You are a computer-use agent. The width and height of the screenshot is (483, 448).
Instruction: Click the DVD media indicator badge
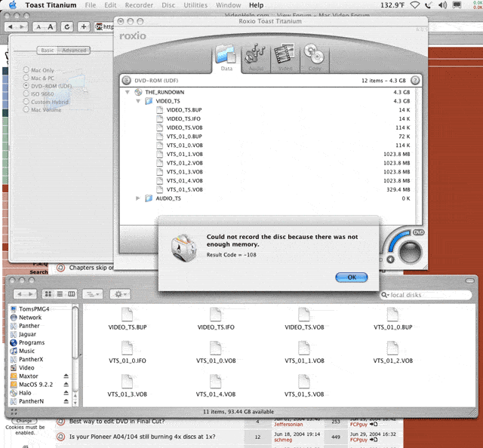[x=418, y=232]
